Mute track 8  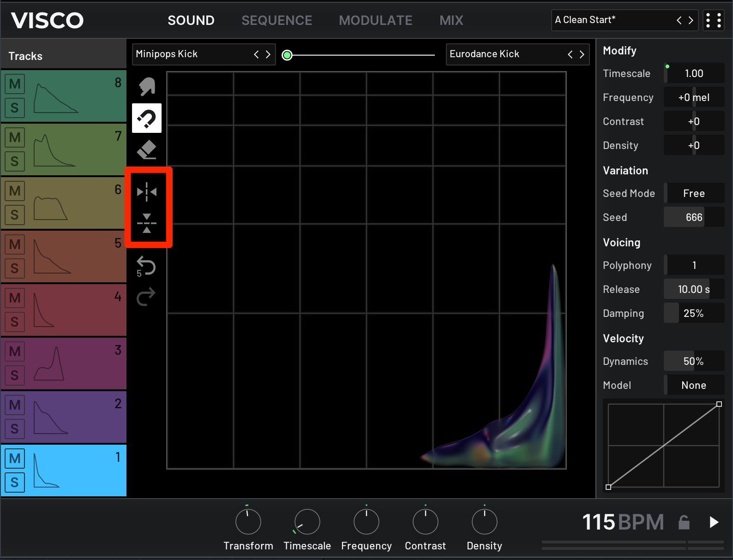15,84
